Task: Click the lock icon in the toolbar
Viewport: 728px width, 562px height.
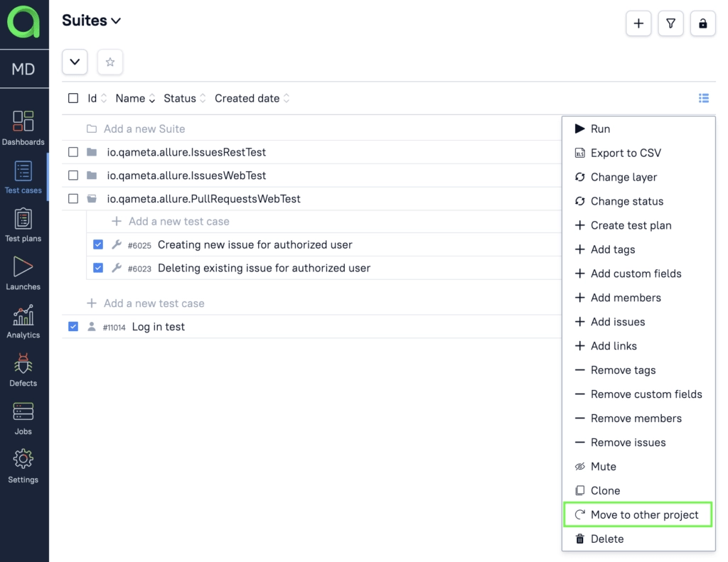Action: 702,23
